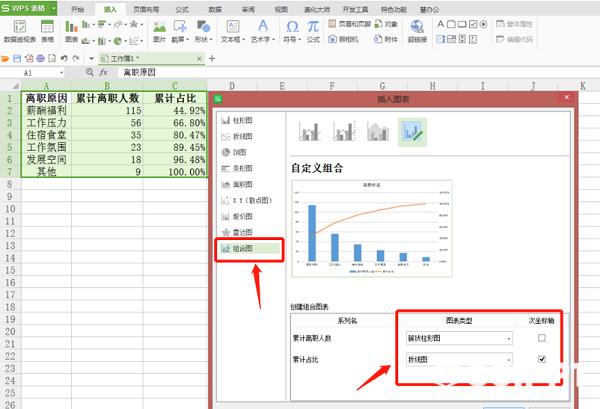Click the open folder icon in quick access bar

pyautogui.click(x=5, y=59)
